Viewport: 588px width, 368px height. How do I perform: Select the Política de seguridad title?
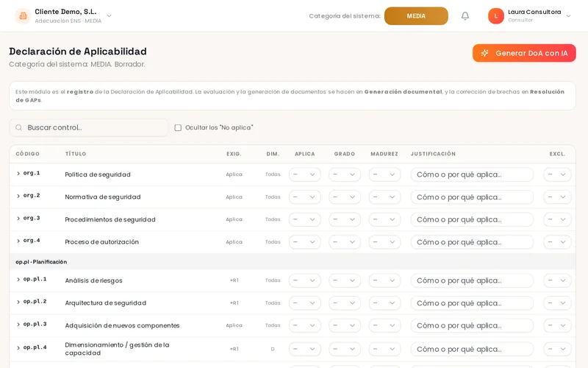click(98, 174)
